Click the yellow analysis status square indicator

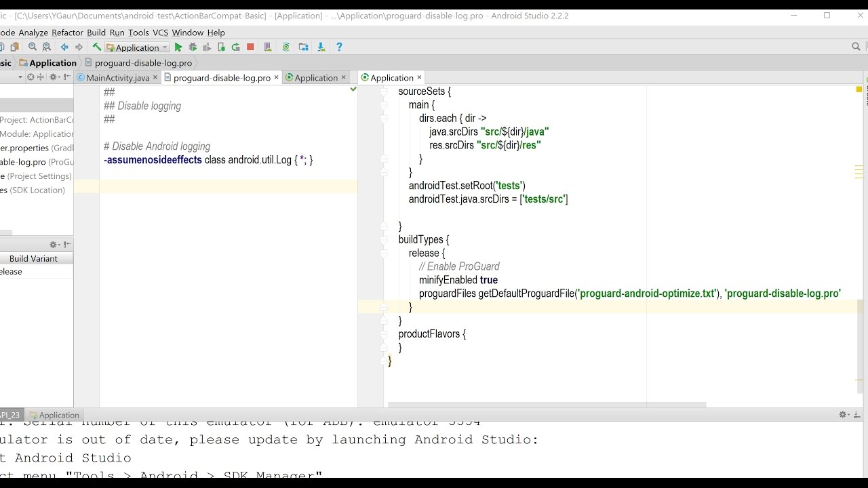point(859,89)
